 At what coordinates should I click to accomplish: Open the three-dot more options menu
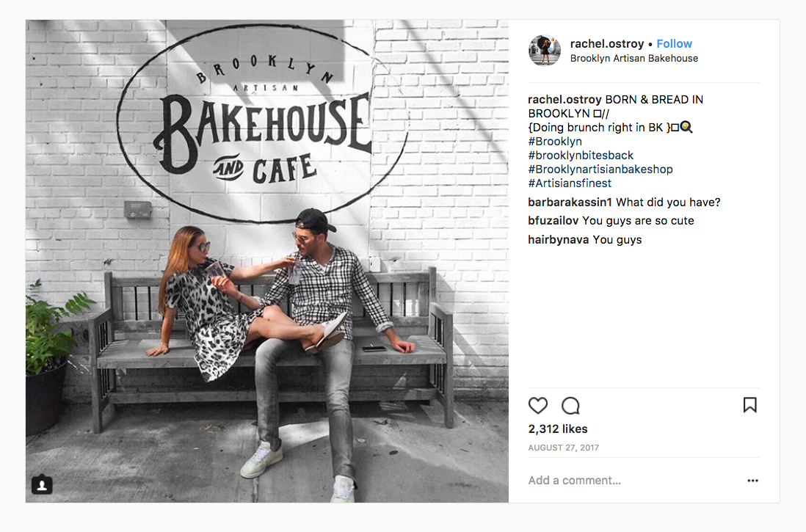752,481
